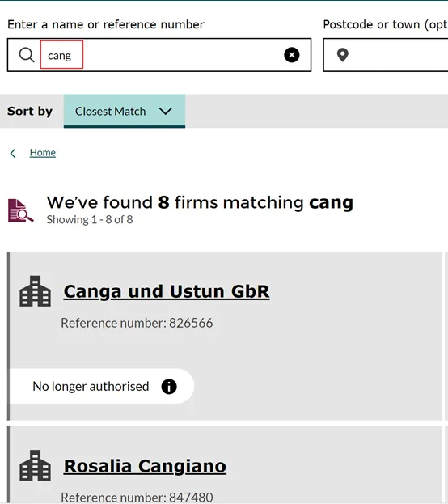Screen dimensions: 448x504
Task: Click the location pin icon
Action: [x=343, y=55]
